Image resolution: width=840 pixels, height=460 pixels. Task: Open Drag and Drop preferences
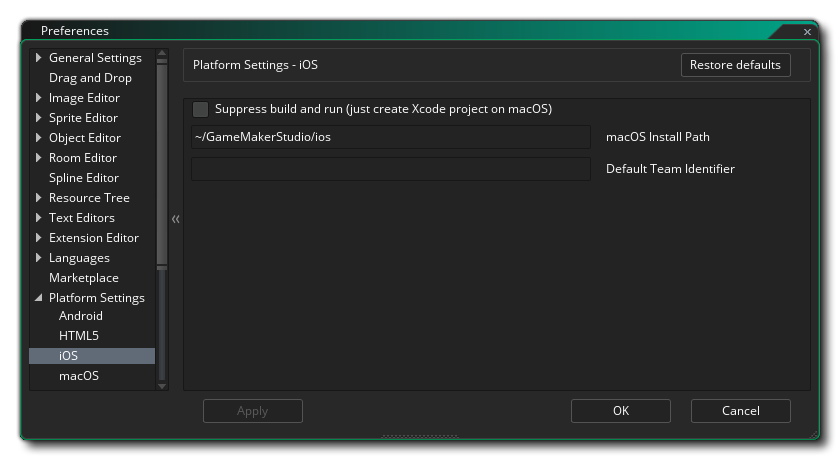[x=90, y=78]
